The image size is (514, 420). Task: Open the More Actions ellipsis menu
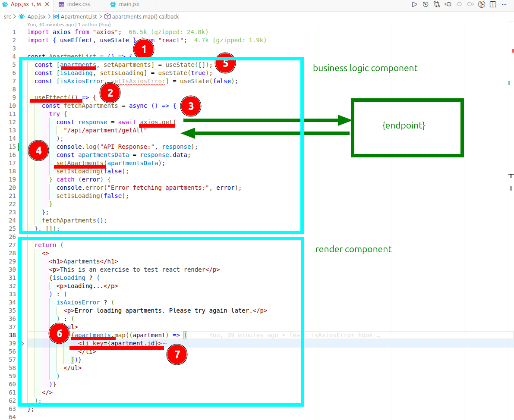point(504,4)
